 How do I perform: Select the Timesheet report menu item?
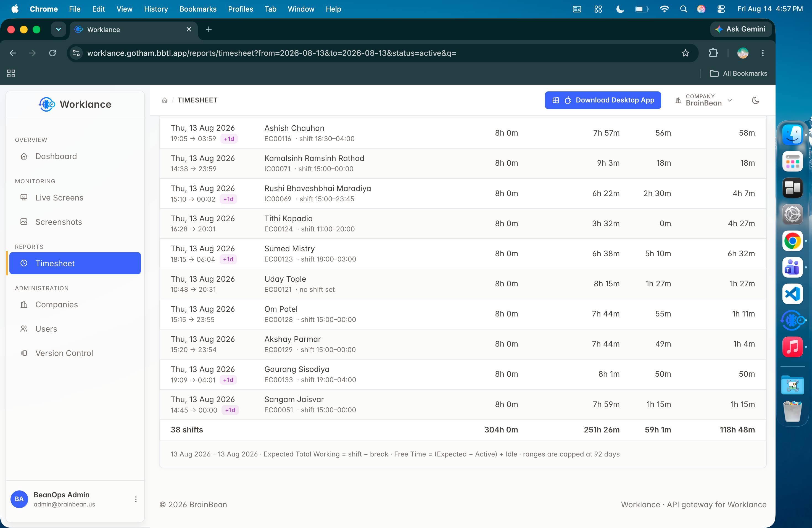[75, 263]
